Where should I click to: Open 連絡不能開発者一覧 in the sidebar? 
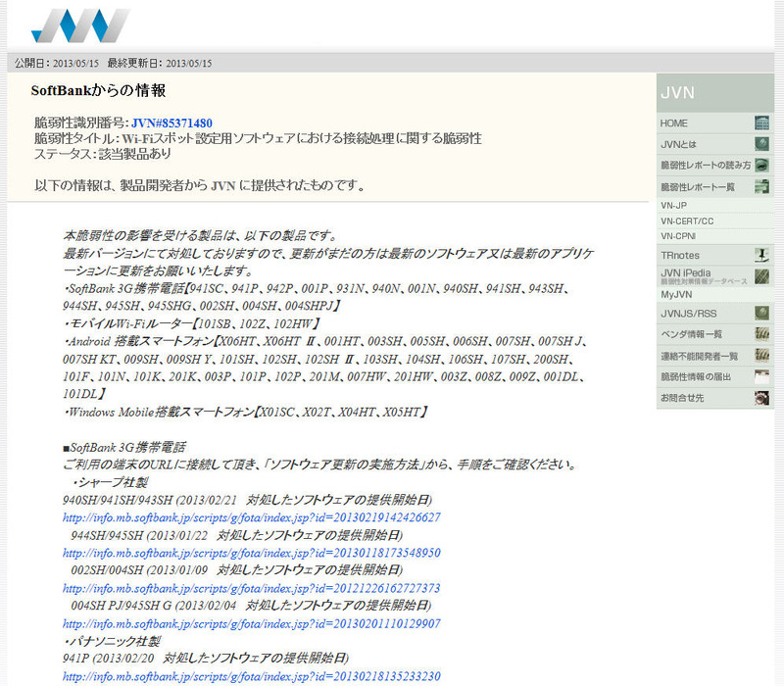[700, 356]
